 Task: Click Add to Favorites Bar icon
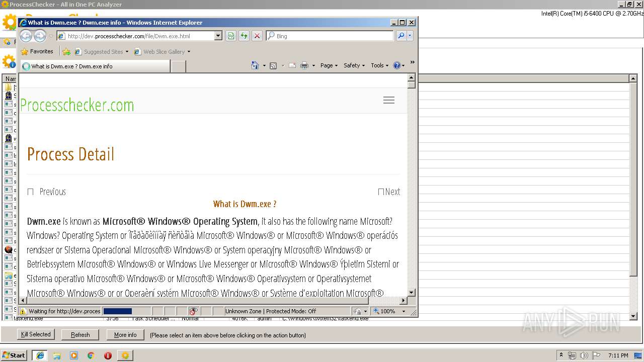tap(66, 51)
